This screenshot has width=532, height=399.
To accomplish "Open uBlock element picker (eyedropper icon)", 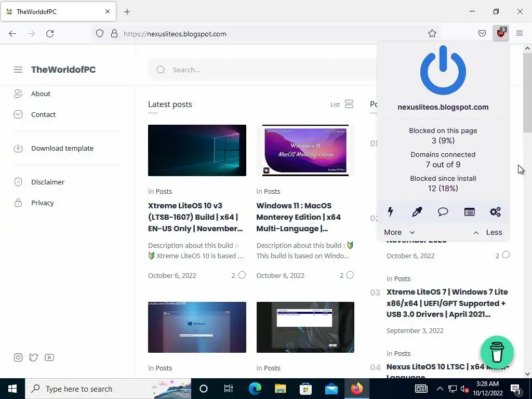I will click(417, 212).
